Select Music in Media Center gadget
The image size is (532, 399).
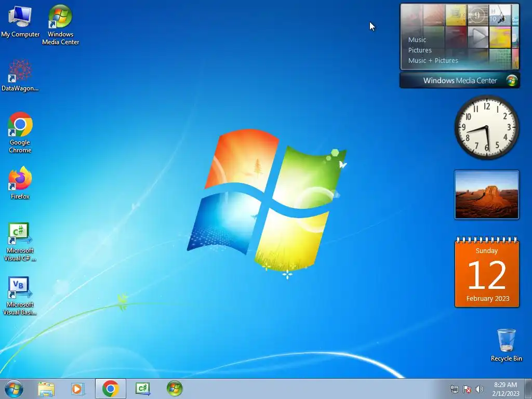click(x=417, y=39)
